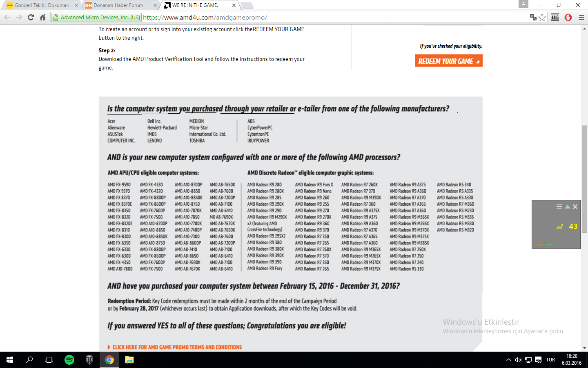This screenshot has height=368, width=588.
Task: Switch the TUR keyboard language indicator
Action: click(x=550, y=360)
